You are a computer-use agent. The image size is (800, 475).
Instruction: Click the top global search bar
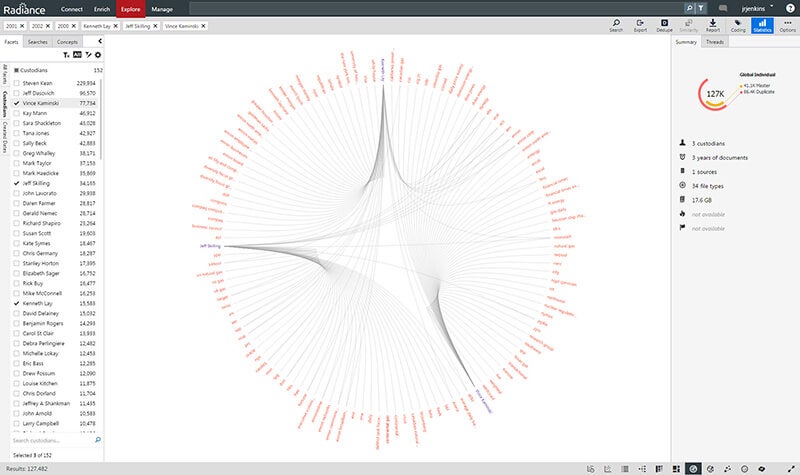(x=436, y=8)
